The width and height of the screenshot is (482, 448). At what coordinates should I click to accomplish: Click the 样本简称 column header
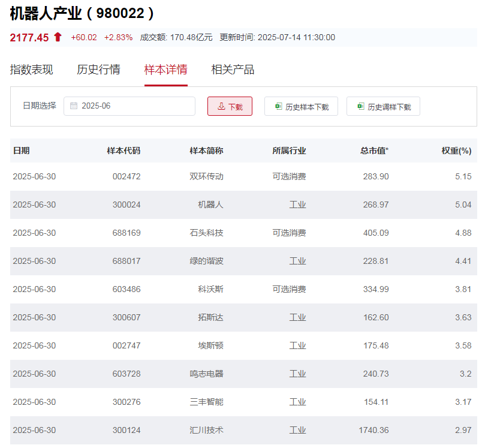click(x=206, y=151)
